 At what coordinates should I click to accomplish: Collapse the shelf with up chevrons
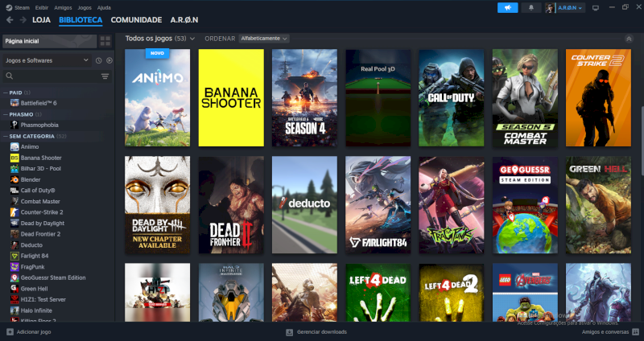coord(629,39)
